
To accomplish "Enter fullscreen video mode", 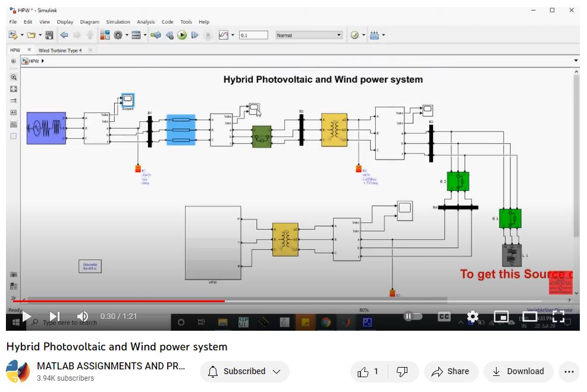I will click(x=558, y=316).
